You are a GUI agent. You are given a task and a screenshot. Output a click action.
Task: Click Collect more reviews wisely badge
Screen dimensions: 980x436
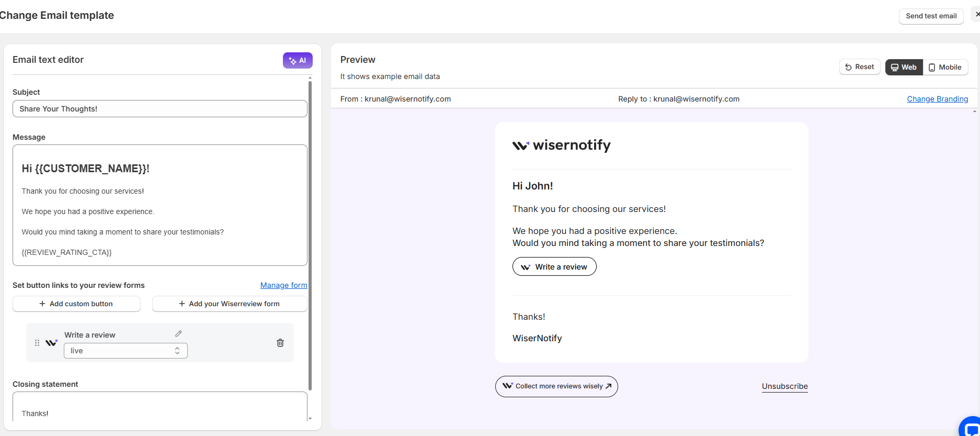[x=556, y=386]
